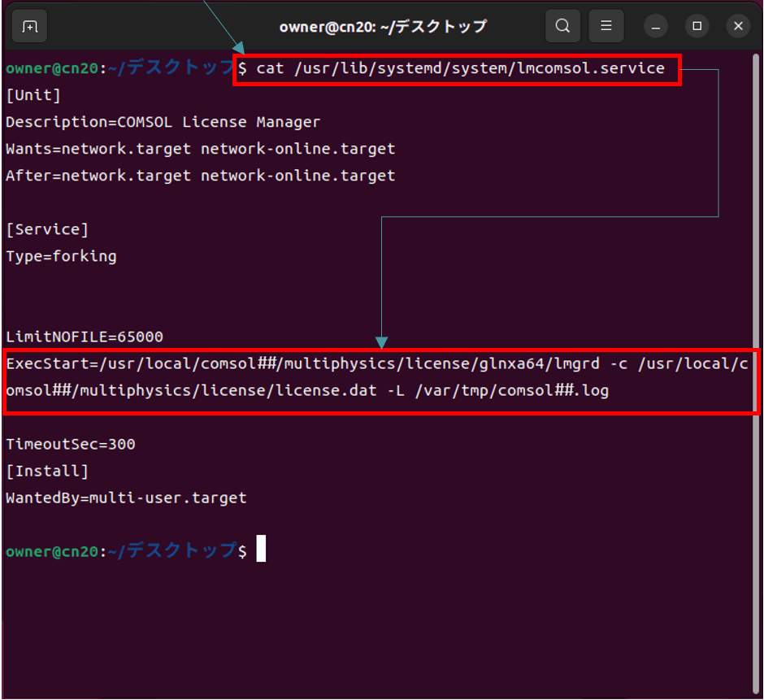Click the [Unit] section header line
This screenshot has width=764, height=700.
coord(33,96)
